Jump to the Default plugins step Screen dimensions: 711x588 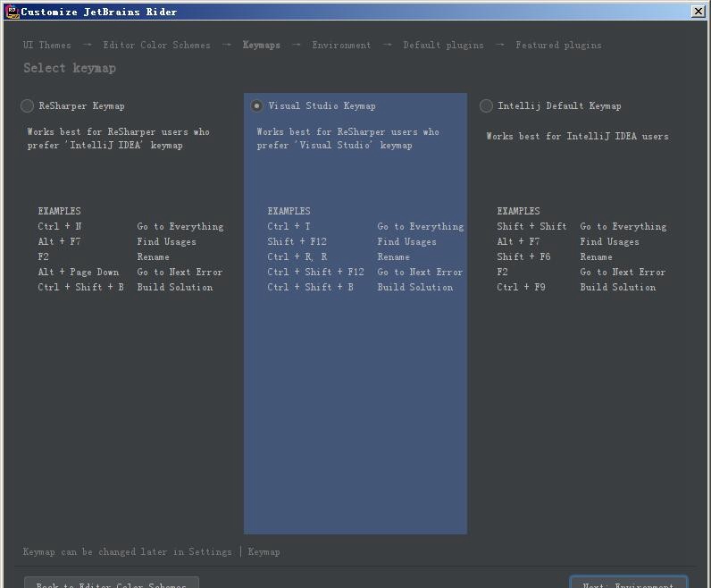point(443,45)
